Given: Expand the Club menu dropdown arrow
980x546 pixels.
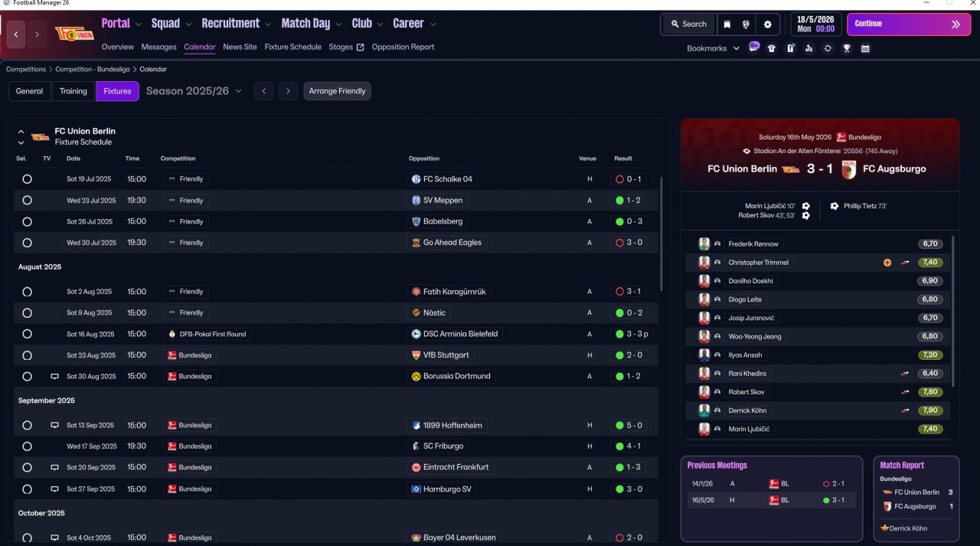Looking at the screenshot, I should pos(380,25).
